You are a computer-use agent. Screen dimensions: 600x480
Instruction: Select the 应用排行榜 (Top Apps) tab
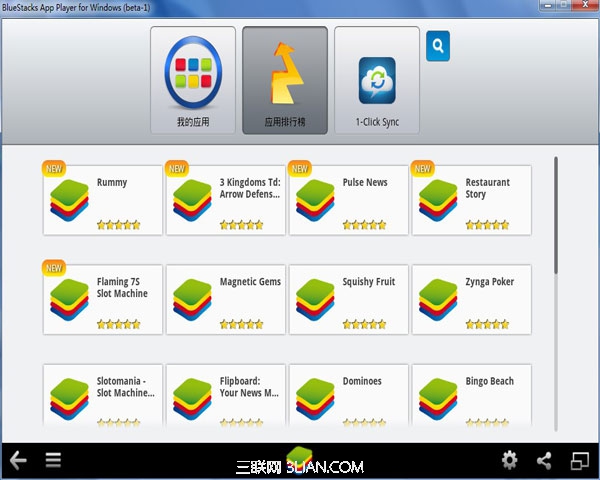click(x=285, y=80)
